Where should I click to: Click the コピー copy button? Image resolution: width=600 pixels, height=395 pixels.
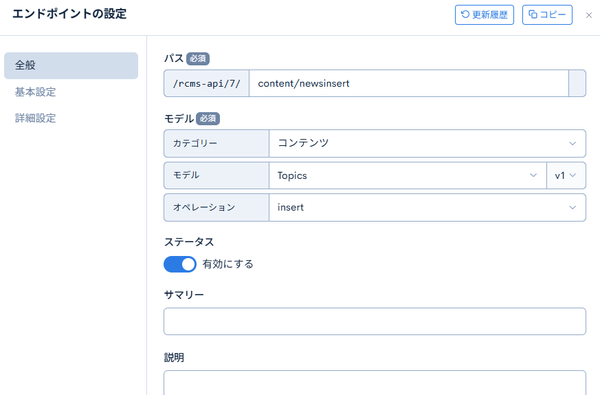coord(547,15)
